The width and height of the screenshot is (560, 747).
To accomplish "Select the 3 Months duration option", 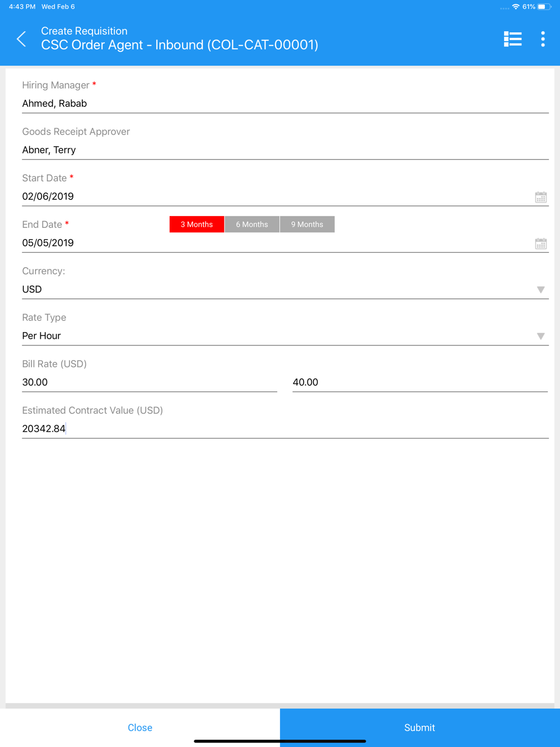I will coord(197,225).
